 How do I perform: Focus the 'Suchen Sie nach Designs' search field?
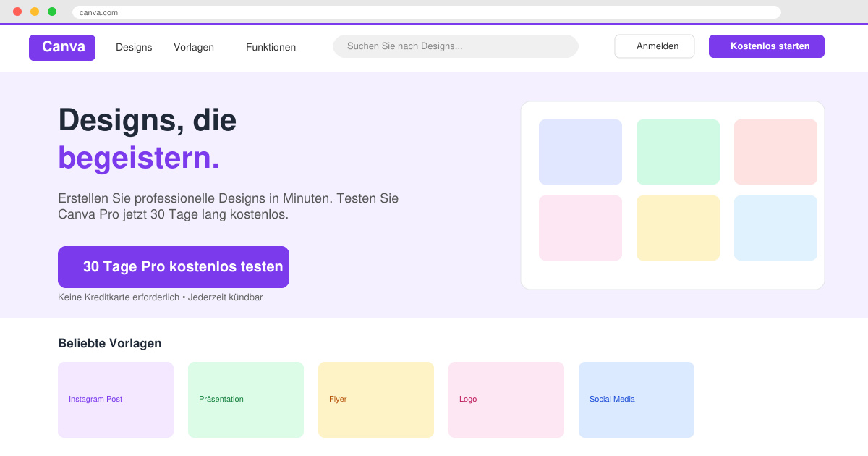tap(456, 46)
